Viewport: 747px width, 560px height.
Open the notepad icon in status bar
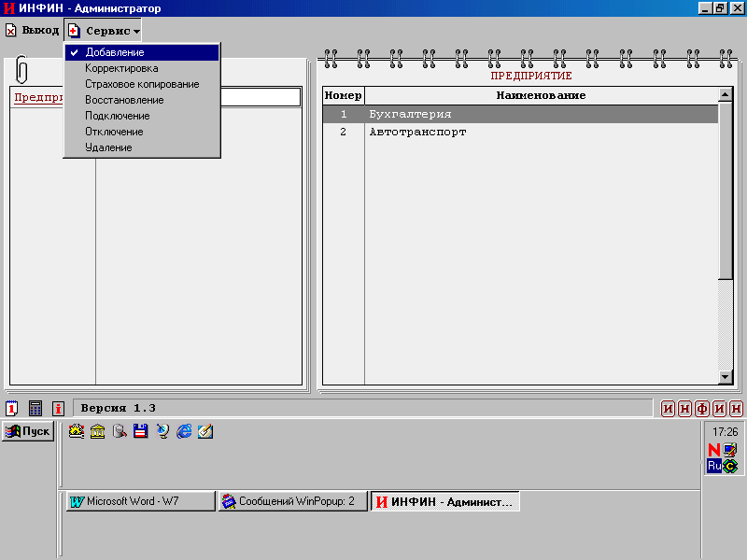point(12,408)
